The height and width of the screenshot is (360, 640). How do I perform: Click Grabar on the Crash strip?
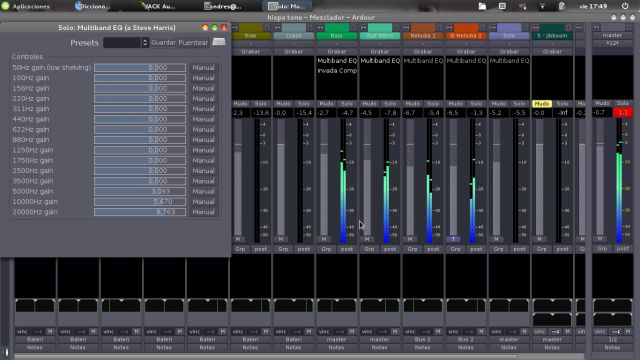coord(293,52)
